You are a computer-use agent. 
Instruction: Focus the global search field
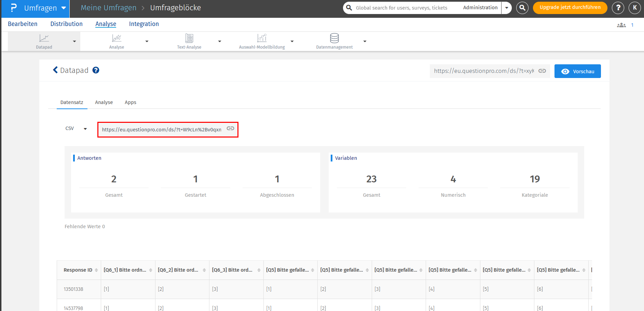pos(401,8)
